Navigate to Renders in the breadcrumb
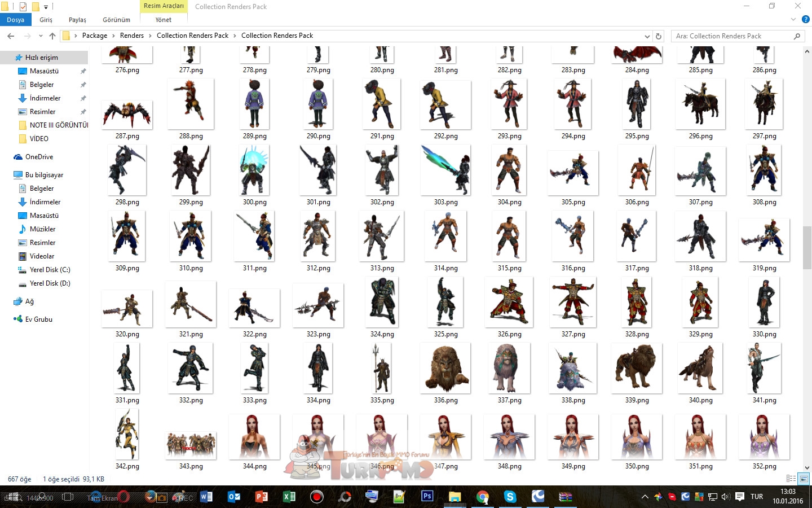Viewport: 812px width, 508px height. click(131, 36)
